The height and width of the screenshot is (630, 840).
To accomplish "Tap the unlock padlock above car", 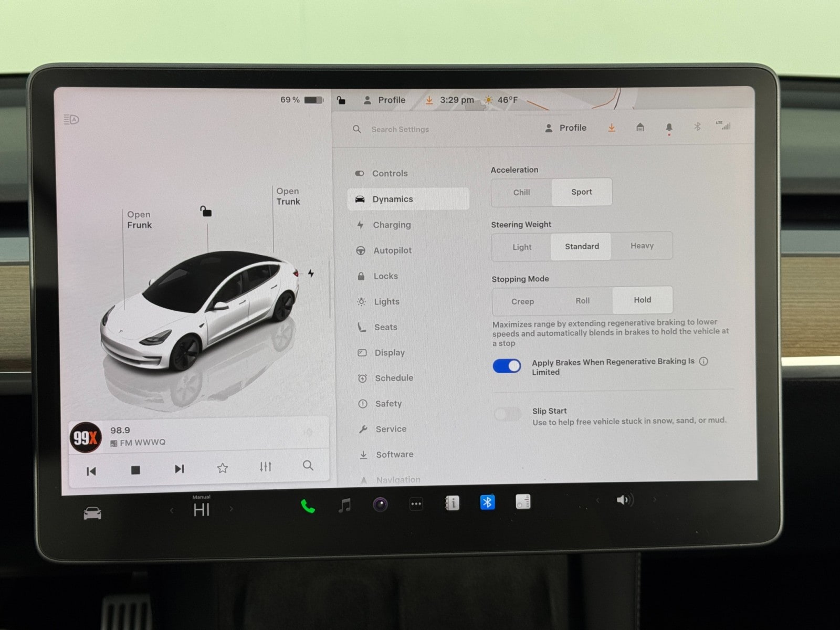I will 206,212.
